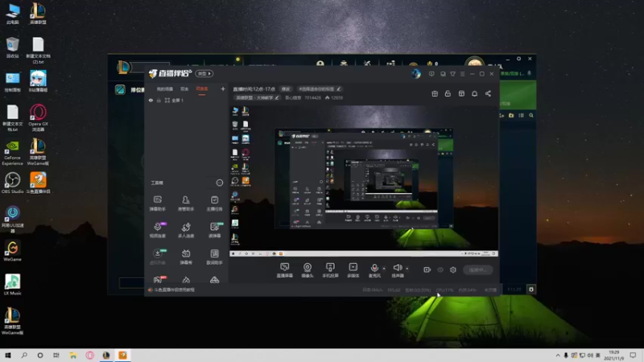Open League client settings gear
The height and width of the screenshot is (362, 644).
coord(518,59)
